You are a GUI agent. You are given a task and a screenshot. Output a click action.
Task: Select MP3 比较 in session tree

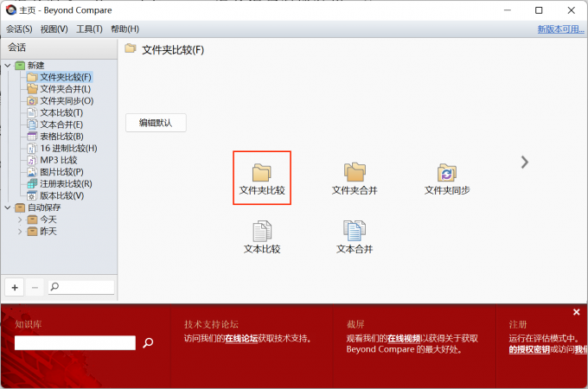click(59, 160)
